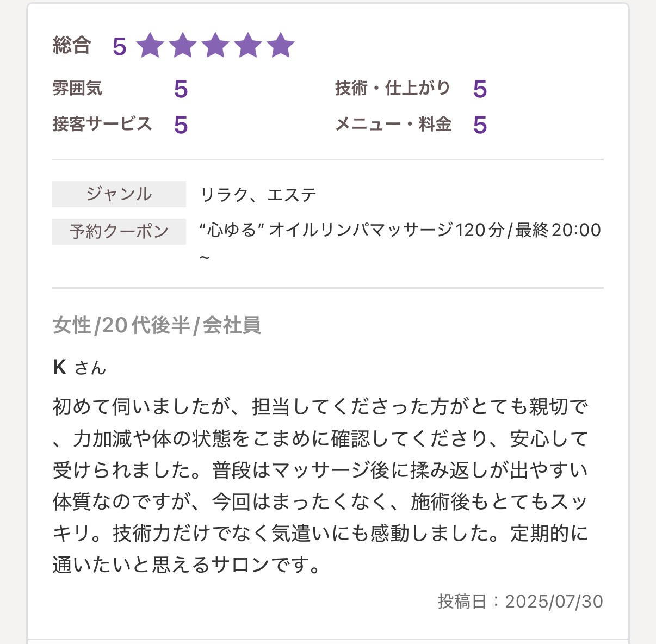
Task: Click the reviewer name K さん
Action: [x=79, y=368]
